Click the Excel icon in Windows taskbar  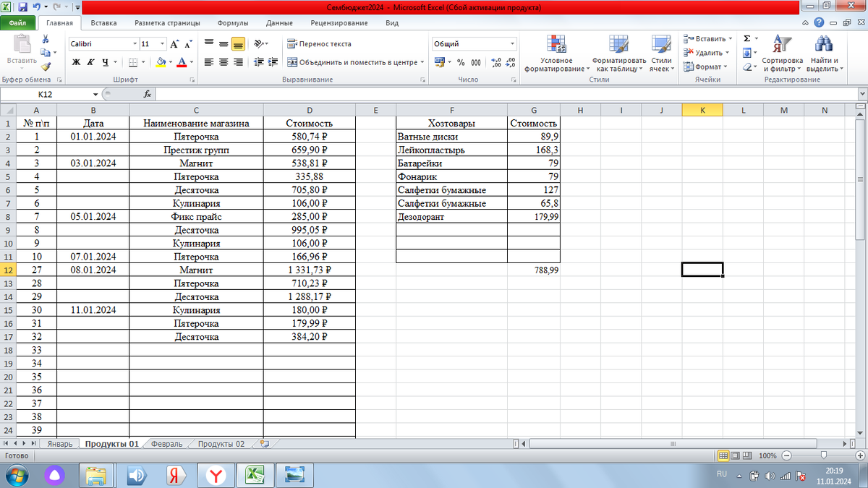click(x=255, y=475)
